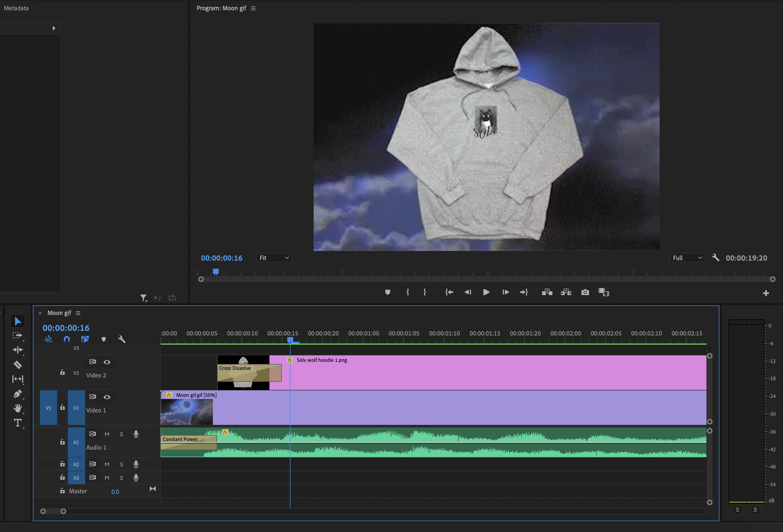Select the Type tool
The height and width of the screenshot is (532, 783).
pyautogui.click(x=18, y=423)
